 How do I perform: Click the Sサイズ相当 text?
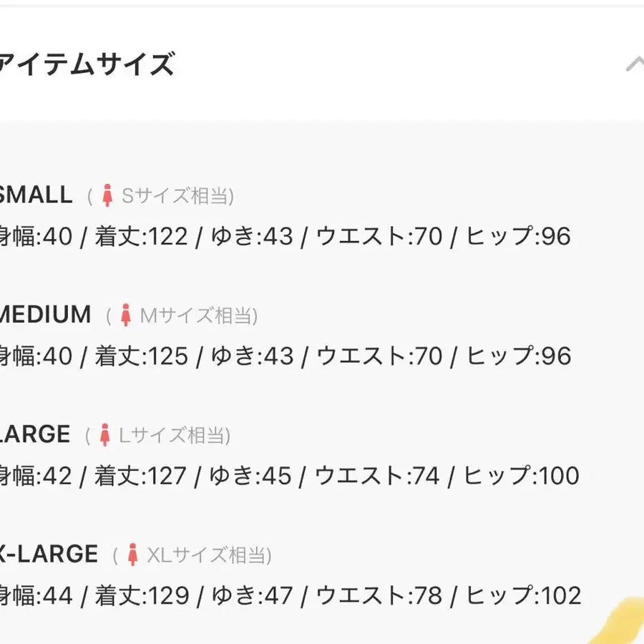pyautogui.click(x=178, y=195)
